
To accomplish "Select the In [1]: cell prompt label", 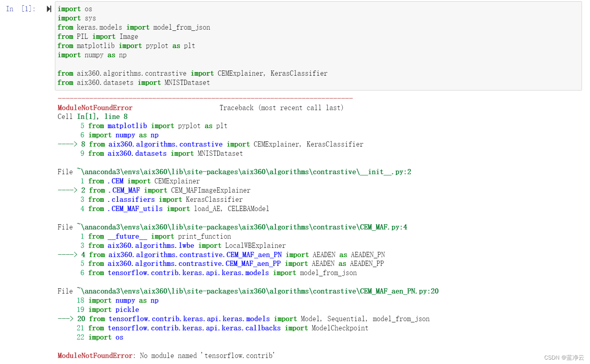I will (21, 9).
